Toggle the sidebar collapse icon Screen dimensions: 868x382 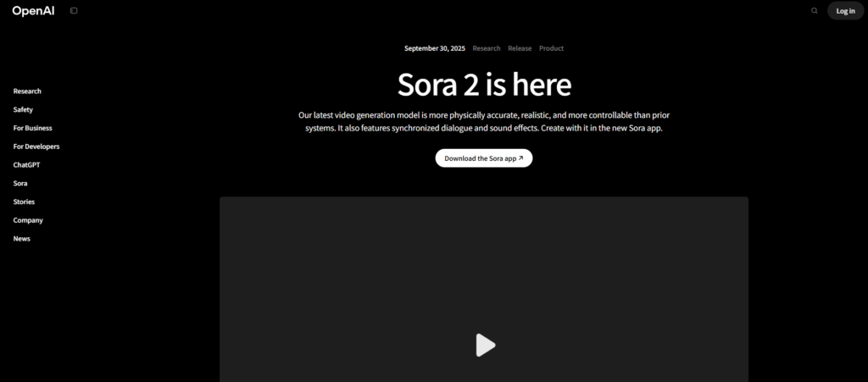[x=74, y=10]
